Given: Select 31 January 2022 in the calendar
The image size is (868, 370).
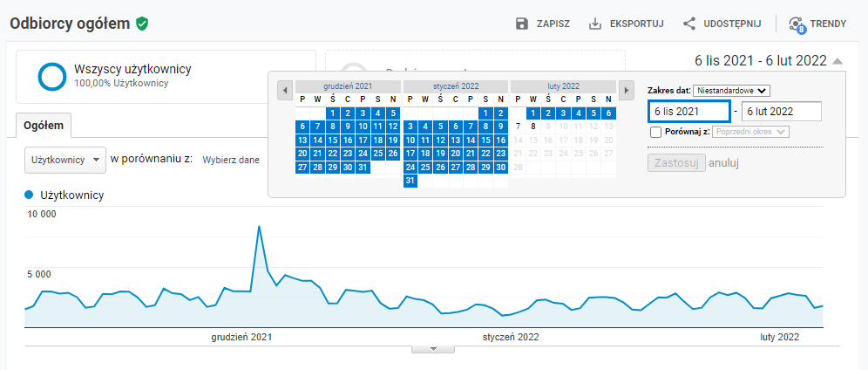Looking at the screenshot, I should pos(410,181).
